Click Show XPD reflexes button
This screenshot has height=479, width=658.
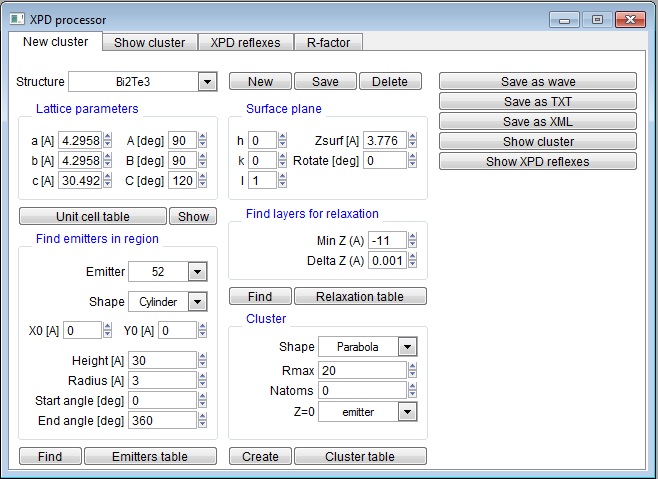[538, 161]
